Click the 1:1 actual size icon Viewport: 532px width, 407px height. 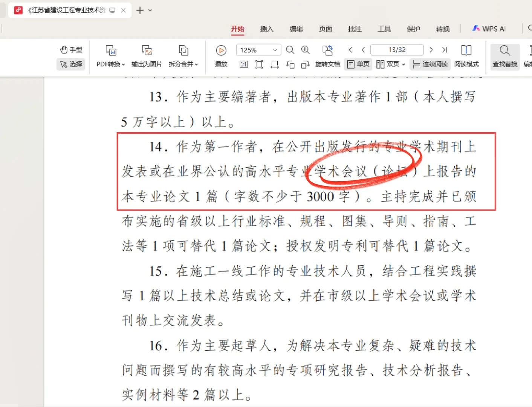coord(243,64)
